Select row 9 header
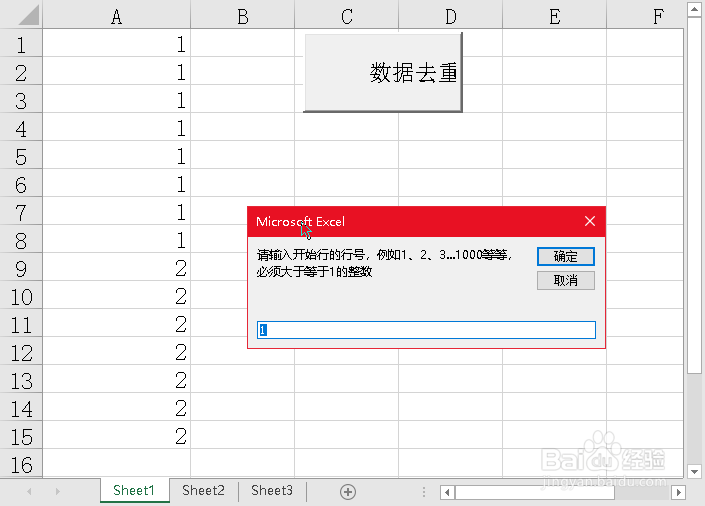This screenshot has height=506, width=705. pyautogui.click(x=21, y=268)
